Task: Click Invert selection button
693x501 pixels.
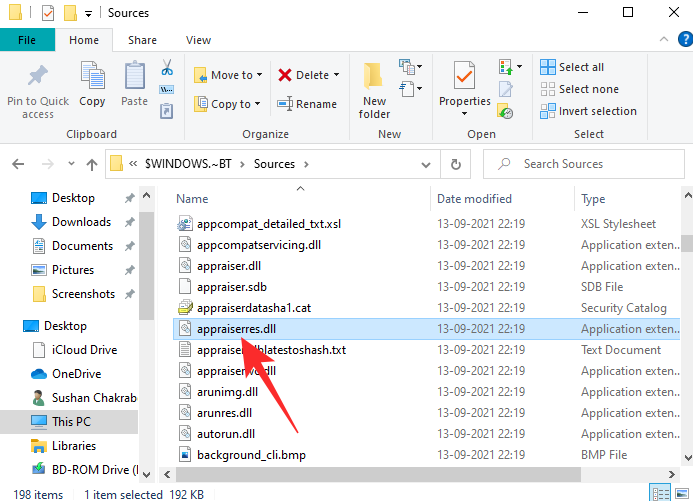Action: tap(588, 111)
